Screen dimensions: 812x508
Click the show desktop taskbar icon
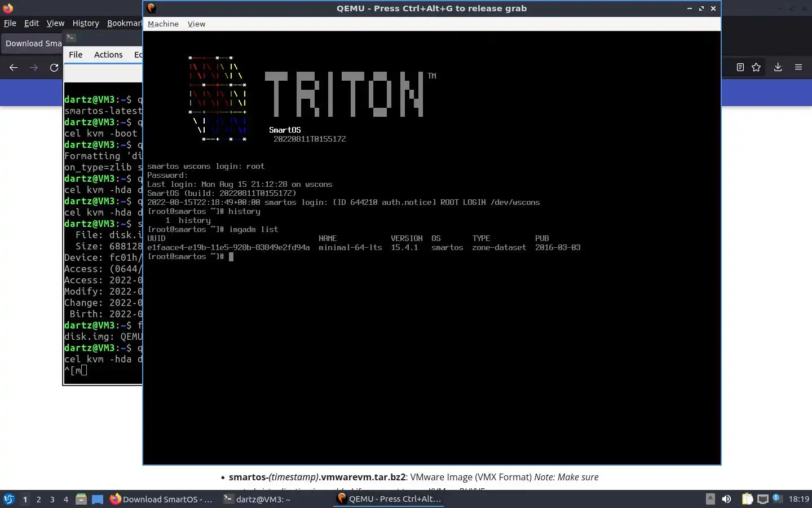[98, 499]
